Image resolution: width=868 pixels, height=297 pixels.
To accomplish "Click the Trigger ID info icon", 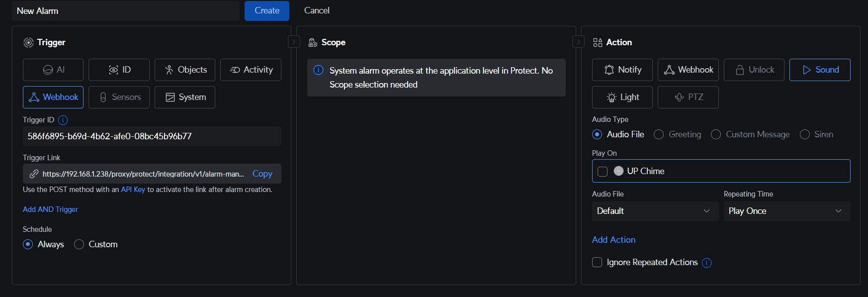I will [x=63, y=120].
